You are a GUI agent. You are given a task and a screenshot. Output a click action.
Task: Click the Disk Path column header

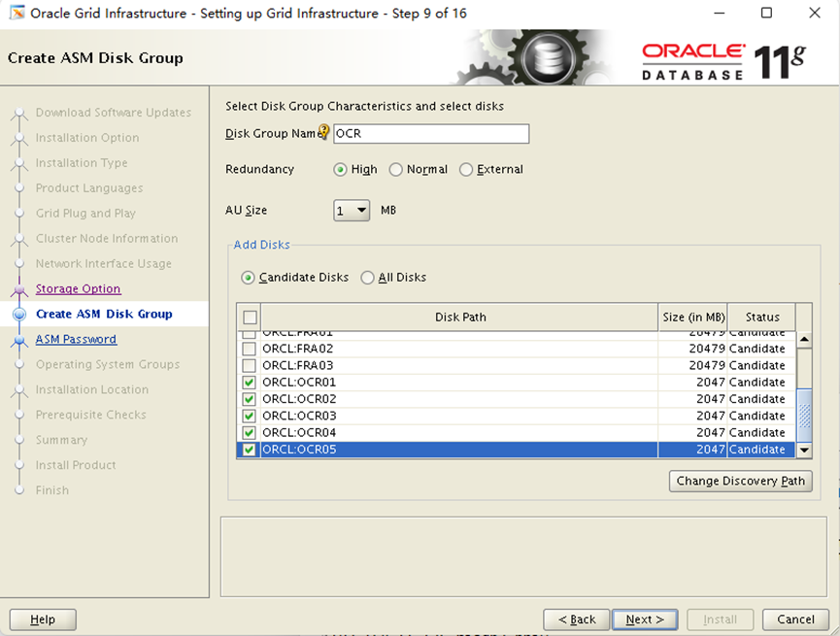(x=460, y=318)
